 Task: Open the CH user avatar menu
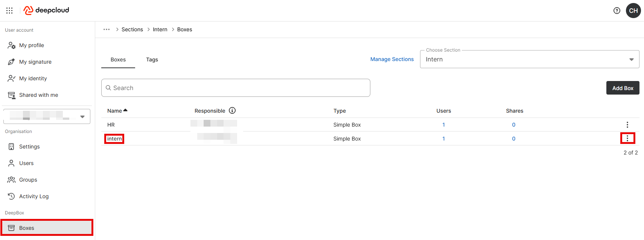pyautogui.click(x=633, y=11)
